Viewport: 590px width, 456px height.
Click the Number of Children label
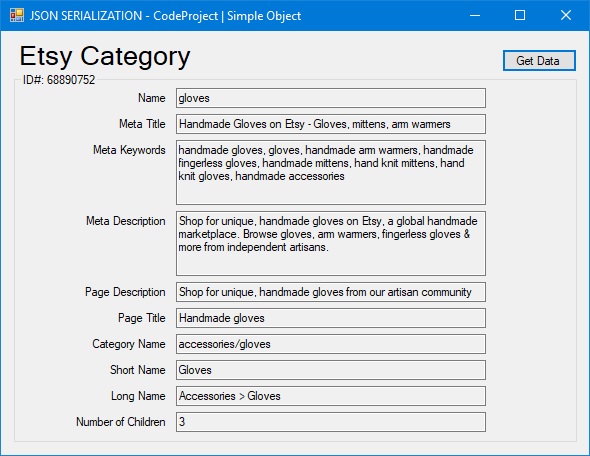pos(120,422)
